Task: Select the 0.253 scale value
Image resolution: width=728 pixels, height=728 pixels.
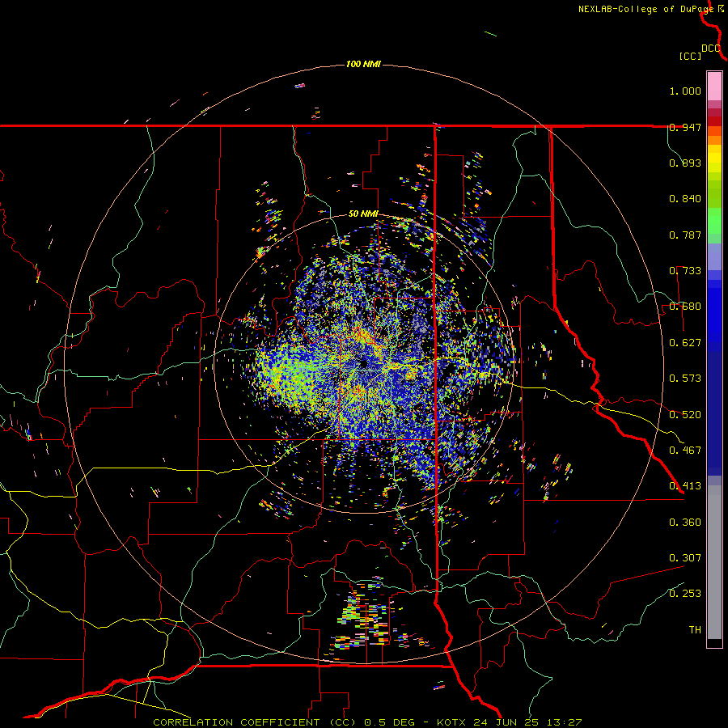Action: coord(685,594)
